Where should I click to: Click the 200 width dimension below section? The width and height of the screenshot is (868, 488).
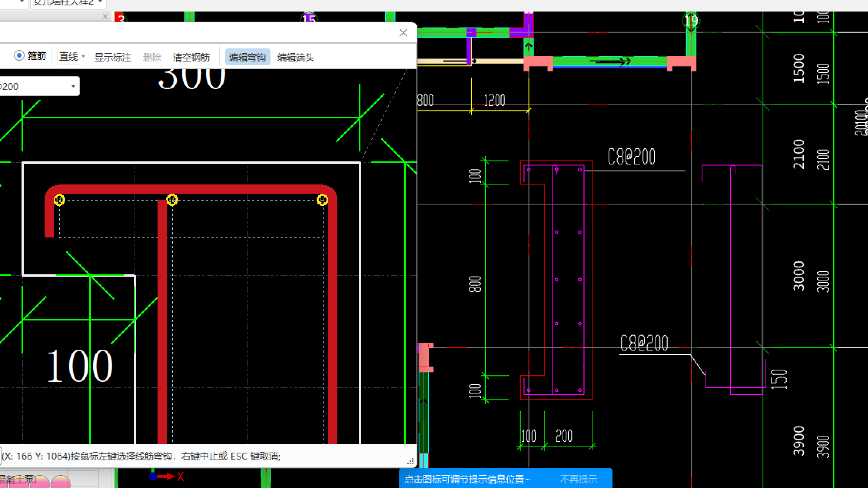[x=564, y=436]
